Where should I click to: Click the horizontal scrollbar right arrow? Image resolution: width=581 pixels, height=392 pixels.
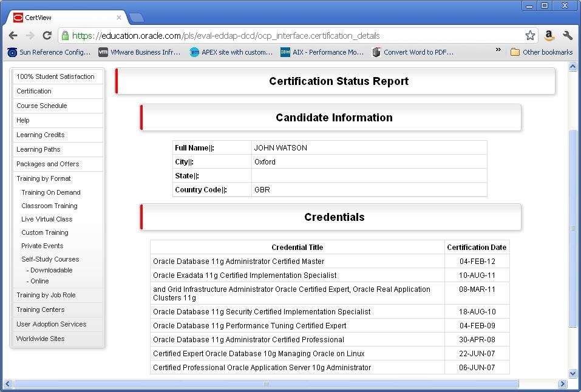(x=562, y=384)
